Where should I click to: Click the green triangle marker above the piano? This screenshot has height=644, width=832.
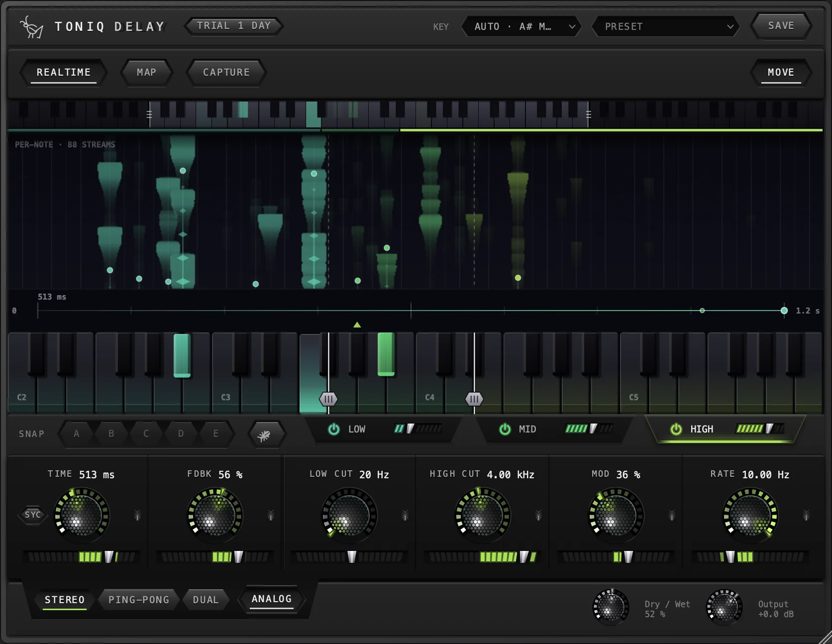[x=357, y=324]
